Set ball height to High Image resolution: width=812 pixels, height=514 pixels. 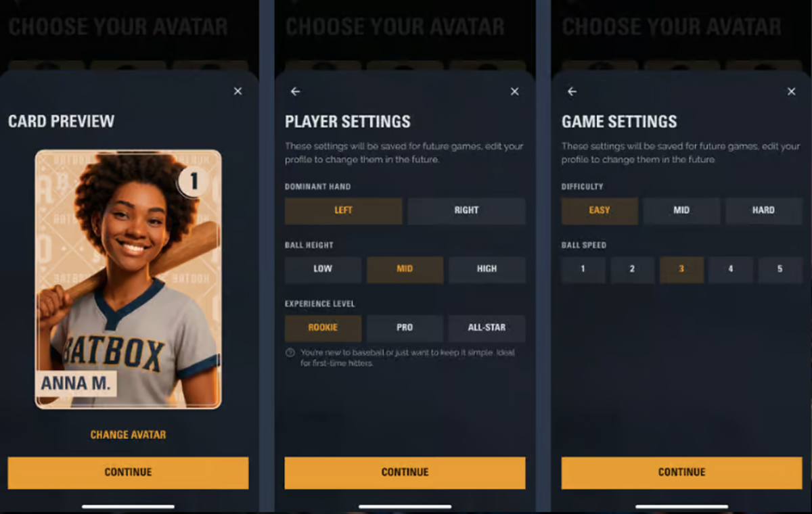coord(487,269)
